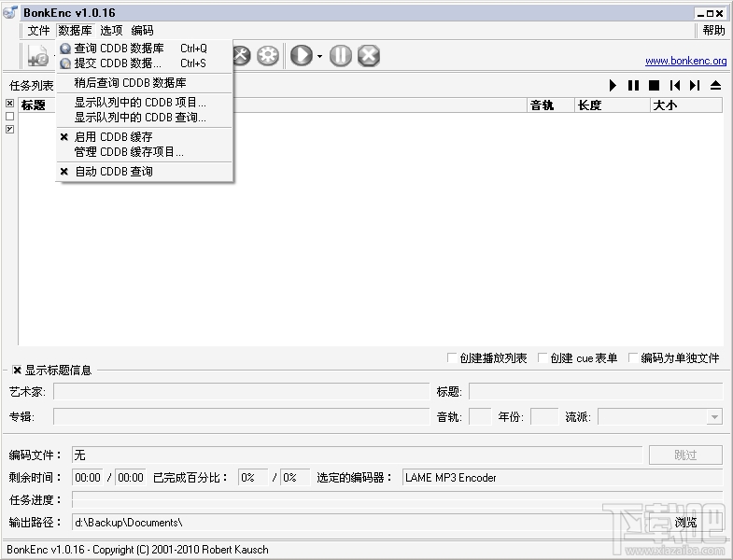Toggle 自动 CDDB 查询 option
This screenshot has height=560, width=733.
(145, 172)
